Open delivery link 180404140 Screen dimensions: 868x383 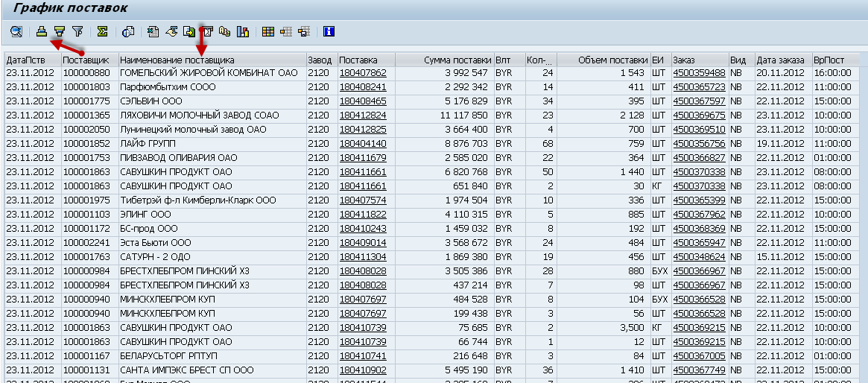click(x=363, y=144)
